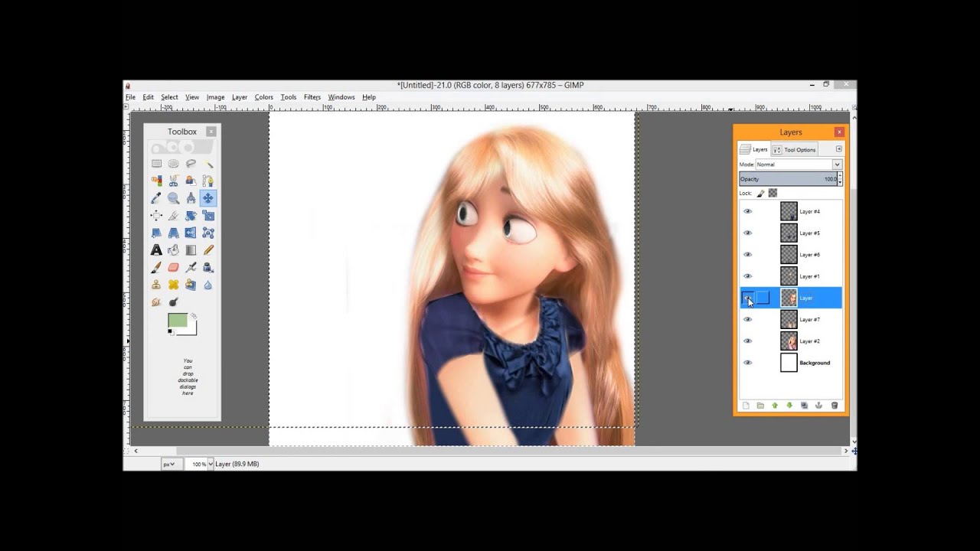Select the Perspective tool

[x=174, y=233]
